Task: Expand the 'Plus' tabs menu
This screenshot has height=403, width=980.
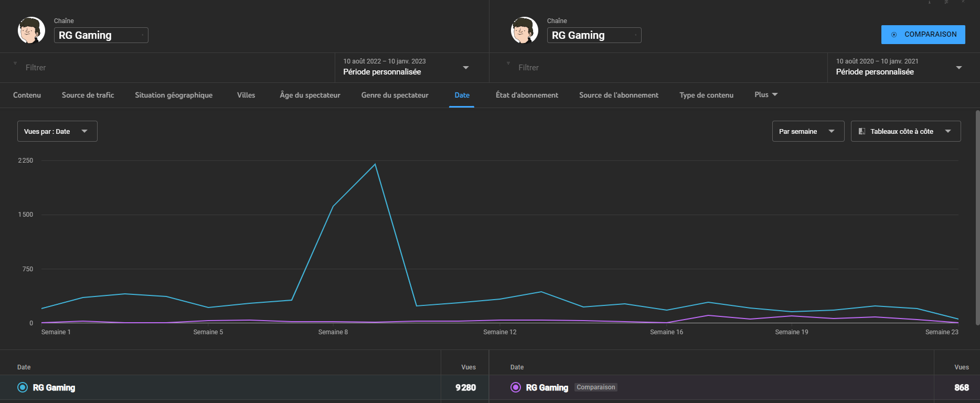Action: [x=766, y=94]
